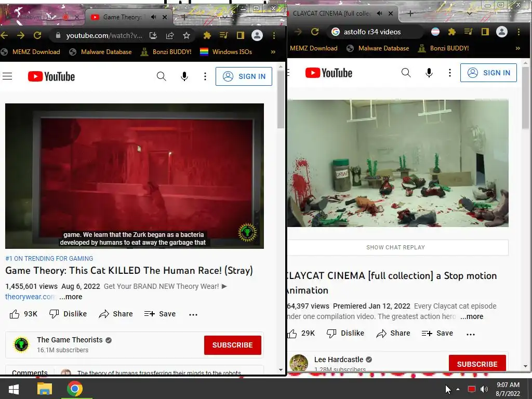Open media controls icon in right window
532x399 pixels.
coord(468,32)
